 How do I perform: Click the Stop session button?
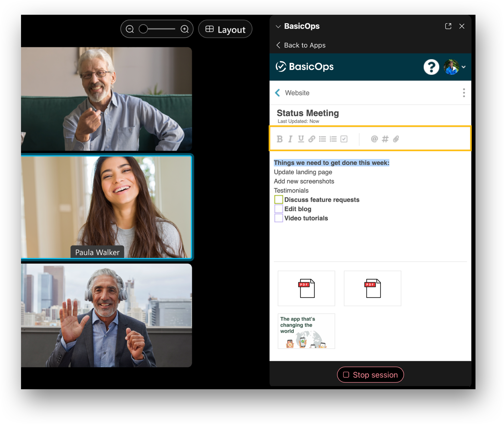point(370,374)
